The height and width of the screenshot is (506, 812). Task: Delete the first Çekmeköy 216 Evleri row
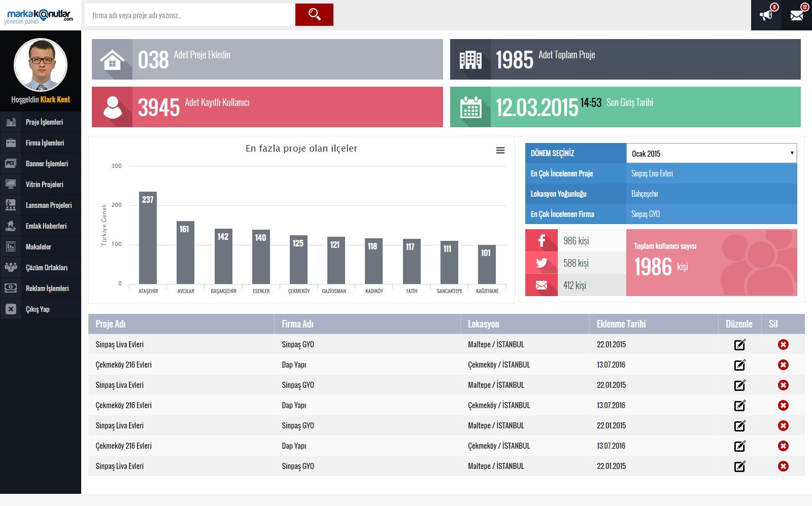[x=783, y=365]
